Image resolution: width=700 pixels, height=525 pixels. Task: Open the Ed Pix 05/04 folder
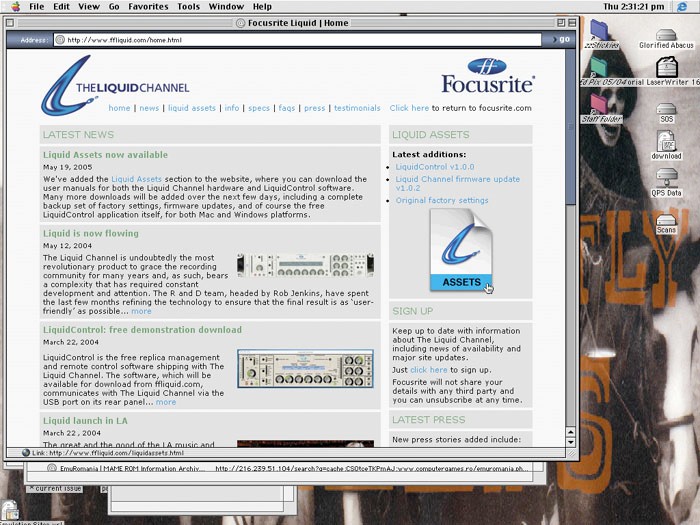pos(600,71)
